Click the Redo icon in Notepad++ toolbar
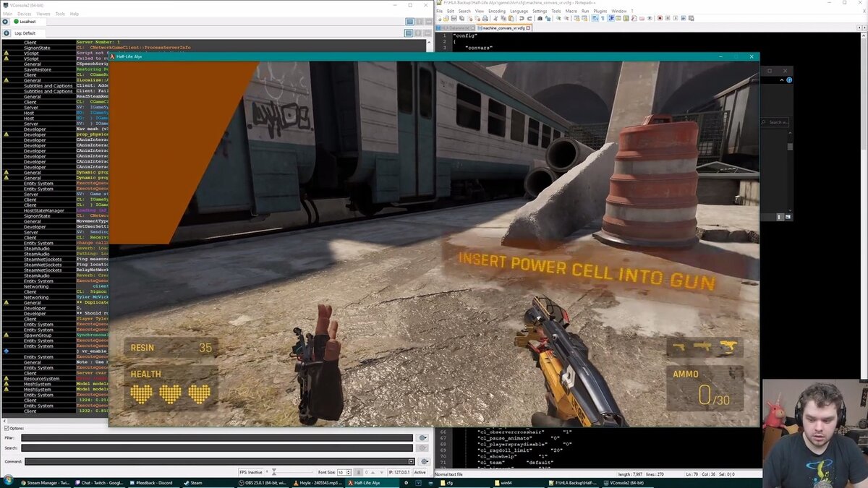868x488 pixels. coord(529,19)
